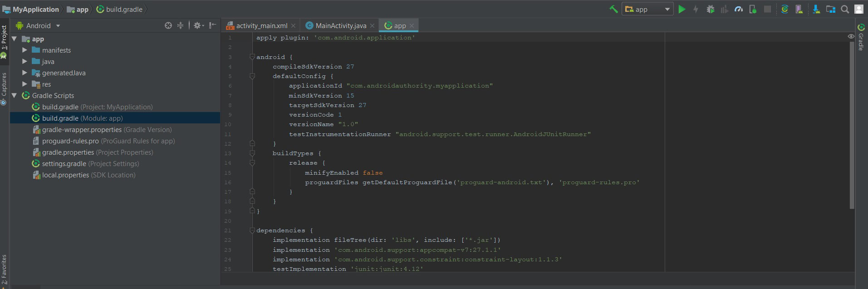Click MyApplication in the breadcrumb bar
The image size is (868, 289).
35,10
